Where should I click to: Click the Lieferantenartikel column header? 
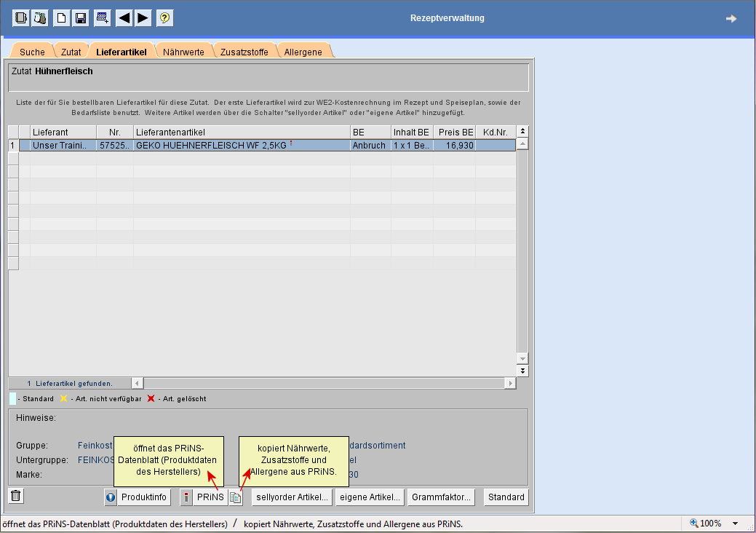click(x=242, y=133)
